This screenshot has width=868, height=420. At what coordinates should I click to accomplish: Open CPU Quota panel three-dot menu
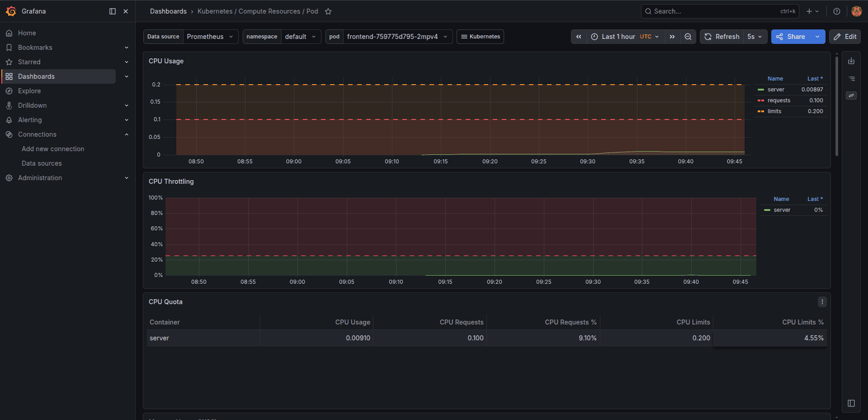822,302
